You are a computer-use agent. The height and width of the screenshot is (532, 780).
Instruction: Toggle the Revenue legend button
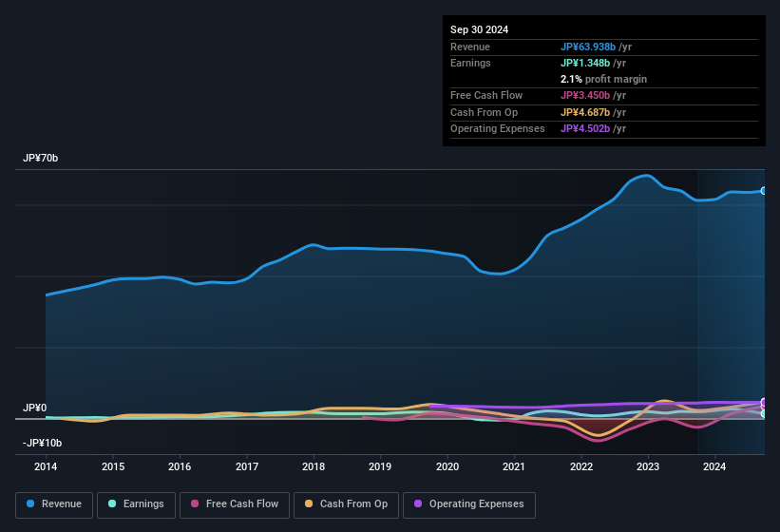pos(54,504)
